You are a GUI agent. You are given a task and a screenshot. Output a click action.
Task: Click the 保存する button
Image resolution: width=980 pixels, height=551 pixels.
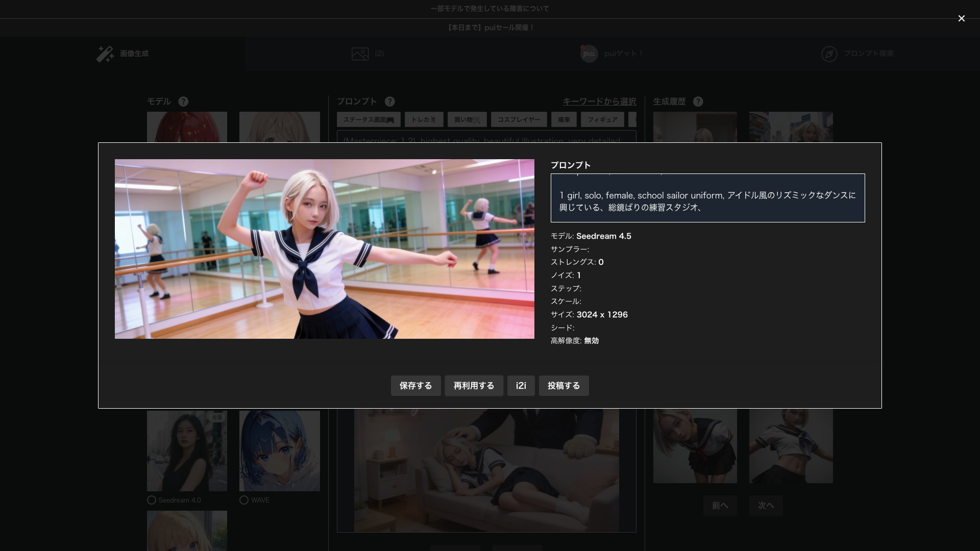[x=415, y=386]
